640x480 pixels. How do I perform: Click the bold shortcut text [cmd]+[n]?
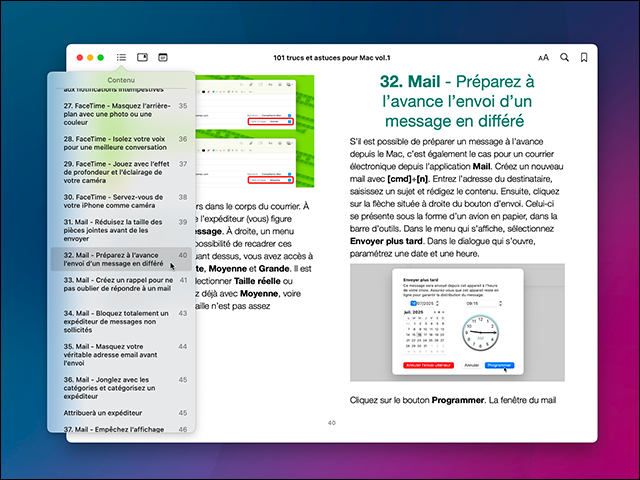407,179
